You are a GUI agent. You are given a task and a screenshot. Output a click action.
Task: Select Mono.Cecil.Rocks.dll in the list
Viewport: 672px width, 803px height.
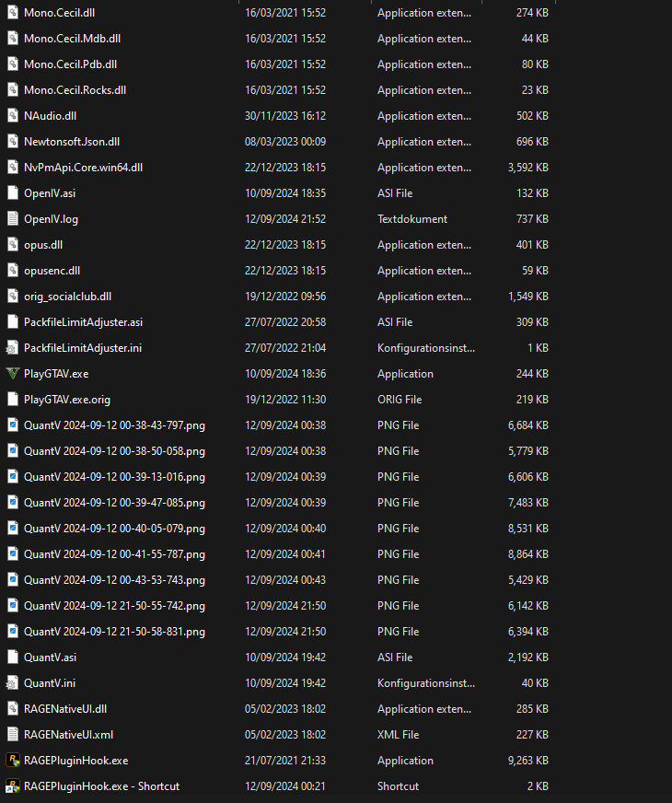point(75,90)
